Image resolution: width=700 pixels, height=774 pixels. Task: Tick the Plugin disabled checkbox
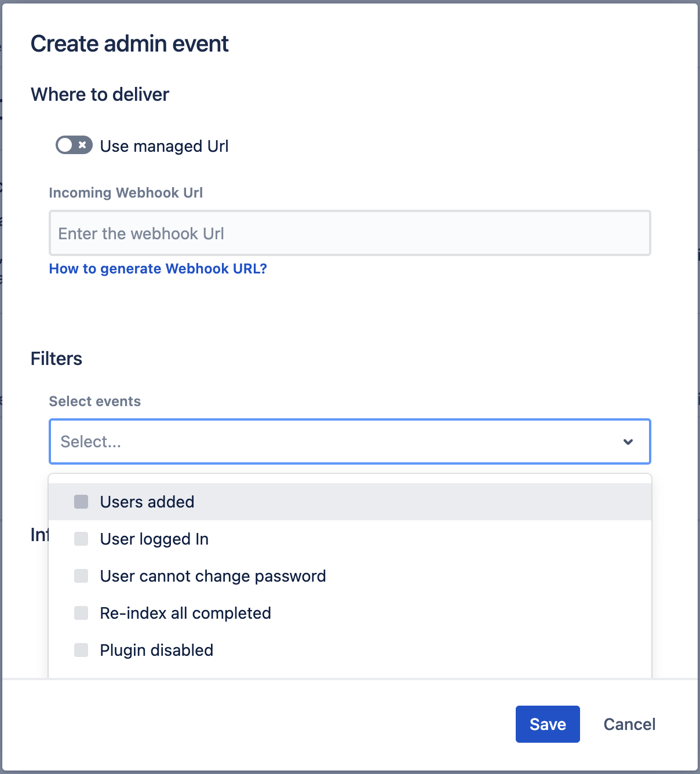[x=81, y=650]
